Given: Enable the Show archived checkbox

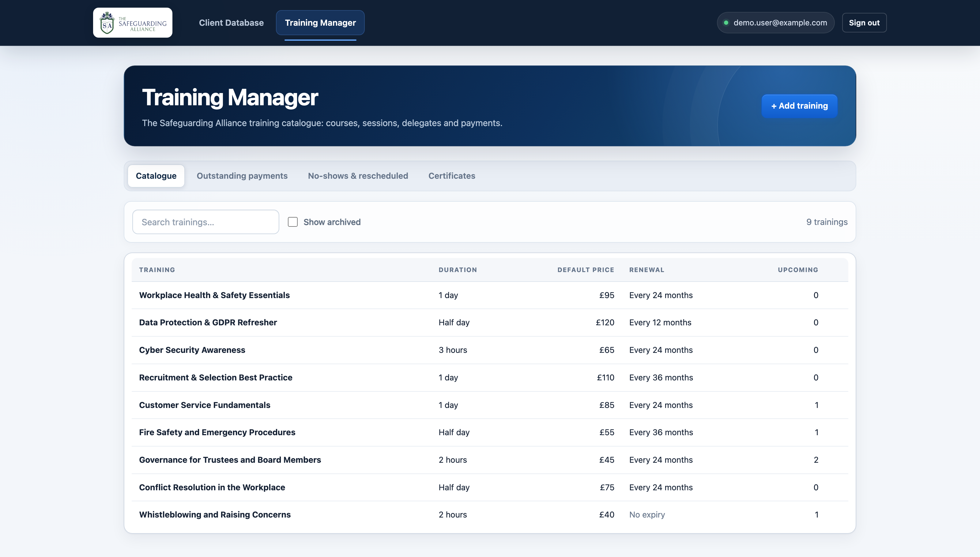Looking at the screenshot, I should tap(293, 222).
